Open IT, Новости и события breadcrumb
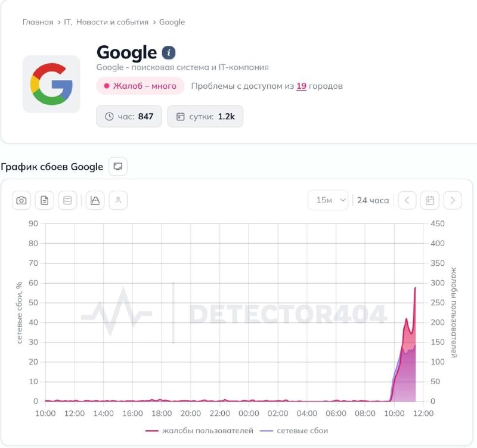The width and height of the screenshot is (477, 448). click(106, 22)
